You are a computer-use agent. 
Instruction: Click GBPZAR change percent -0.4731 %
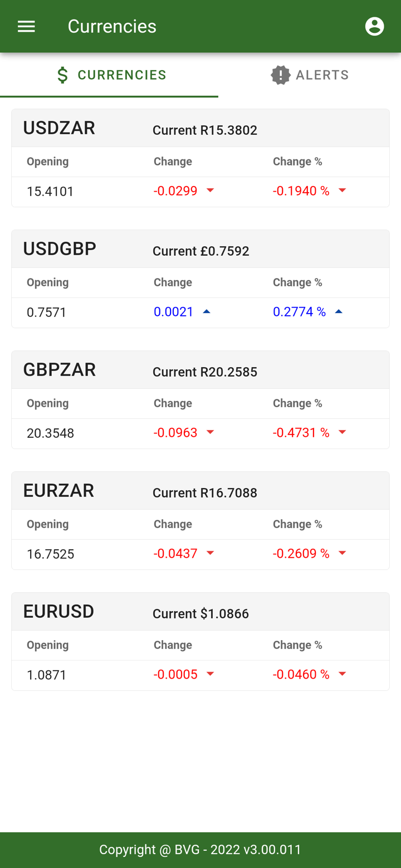(301, 433)
